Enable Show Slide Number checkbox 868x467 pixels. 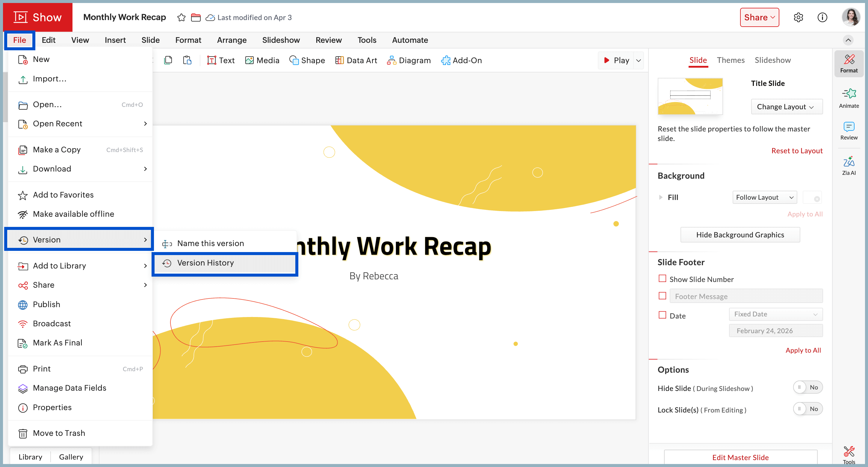coord(662,278)
